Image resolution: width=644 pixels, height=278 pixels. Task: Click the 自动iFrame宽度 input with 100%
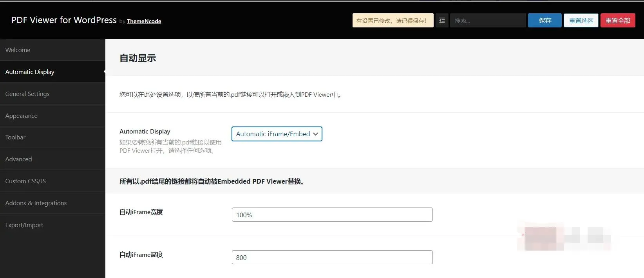(332, 215)
